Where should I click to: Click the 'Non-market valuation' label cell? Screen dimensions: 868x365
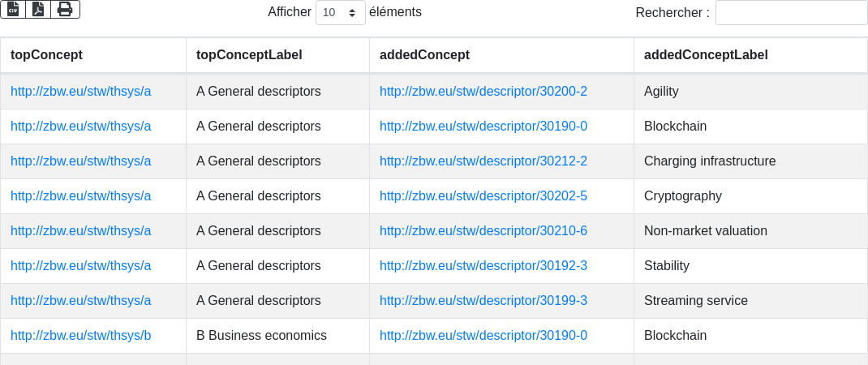click(x=705, y=231)
